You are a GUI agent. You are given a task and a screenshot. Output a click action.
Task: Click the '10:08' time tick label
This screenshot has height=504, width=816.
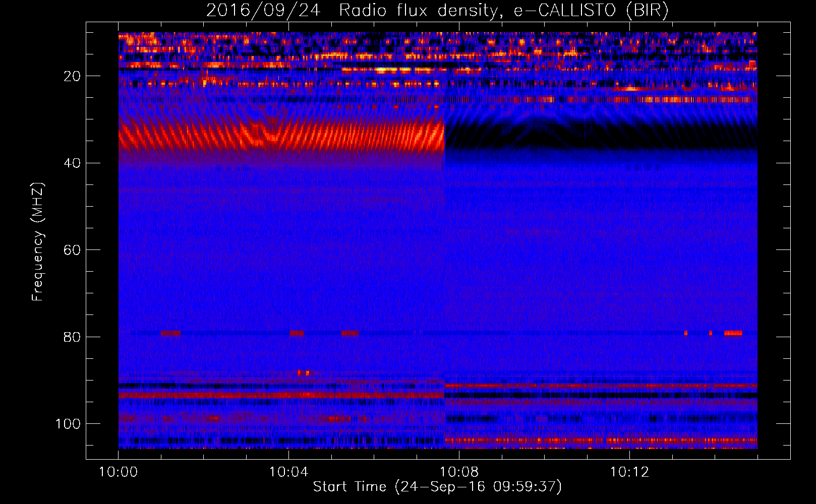(x=459, y=472)
